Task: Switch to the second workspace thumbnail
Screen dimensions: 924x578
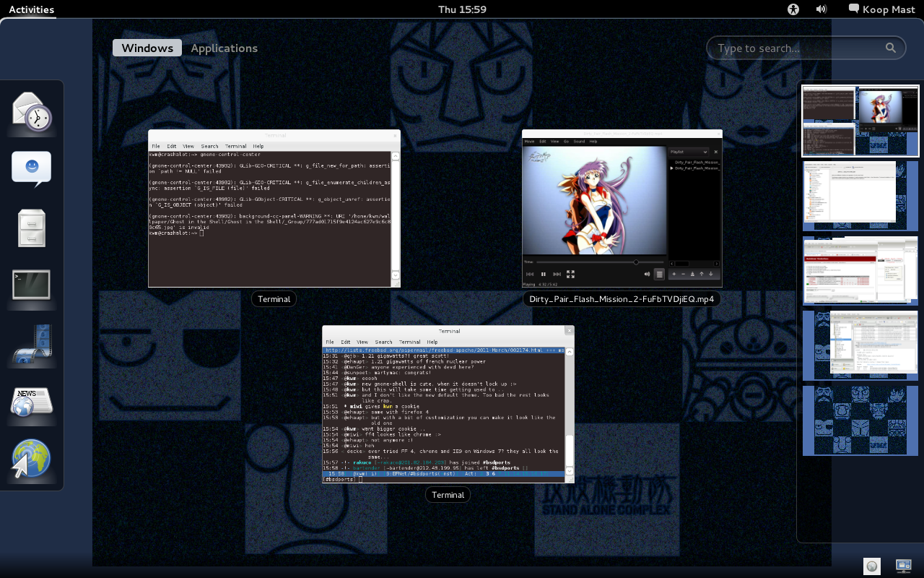Action: coord(860,196)
